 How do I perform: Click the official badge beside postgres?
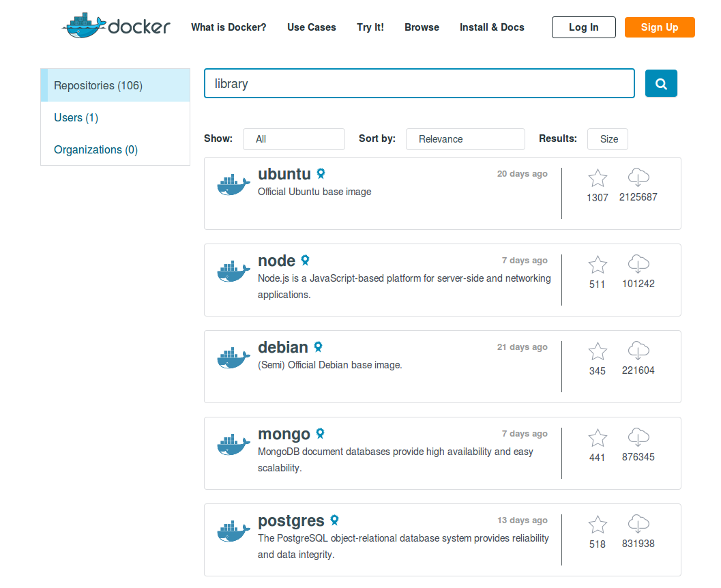click(335, 520)
